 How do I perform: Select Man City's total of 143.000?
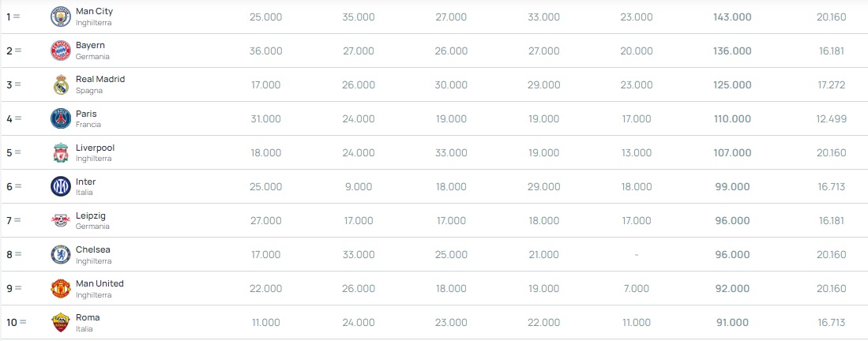(x=732, y=17)
